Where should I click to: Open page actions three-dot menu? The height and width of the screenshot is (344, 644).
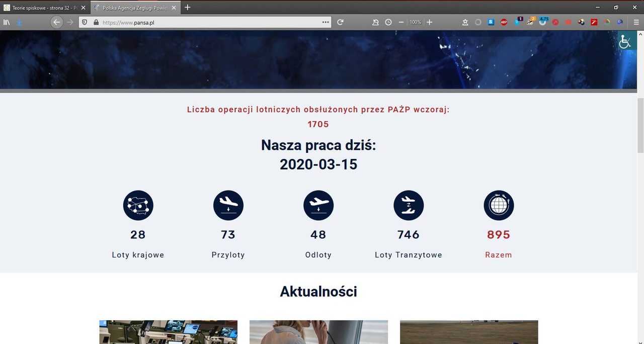[x=326, y=22]
